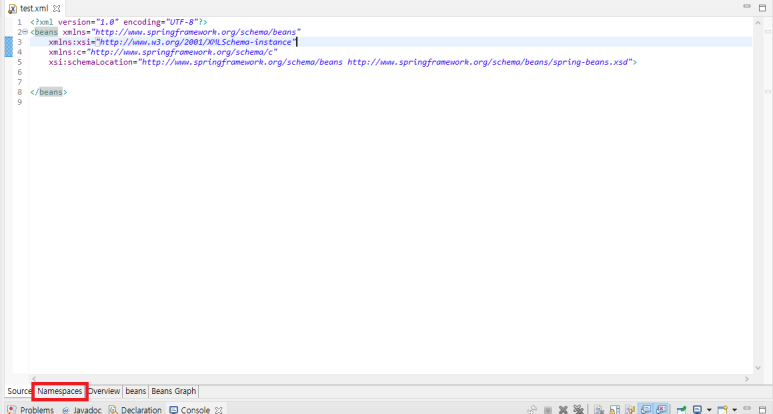Screen dimensions: 773x414
Task: Click the horizontal scrollbar left arrow
Action: 34,379
